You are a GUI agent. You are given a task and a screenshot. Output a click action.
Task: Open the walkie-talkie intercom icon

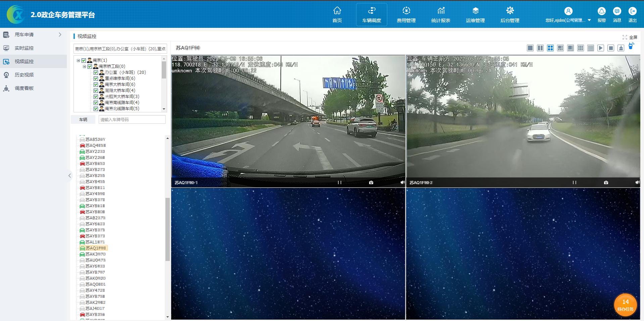[x=631, y=46]
